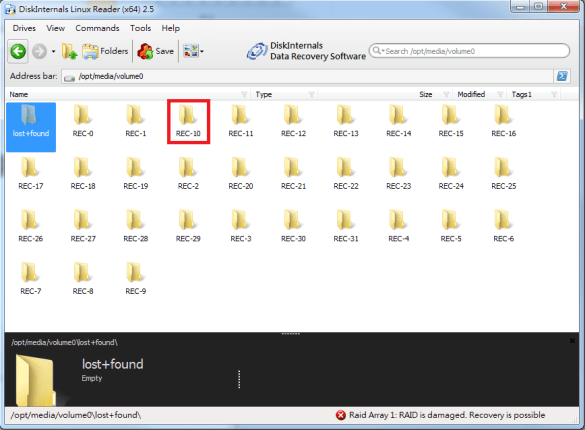Open navigation history dropdown arrow
585x430 pixels.
[x=53, y=51]
